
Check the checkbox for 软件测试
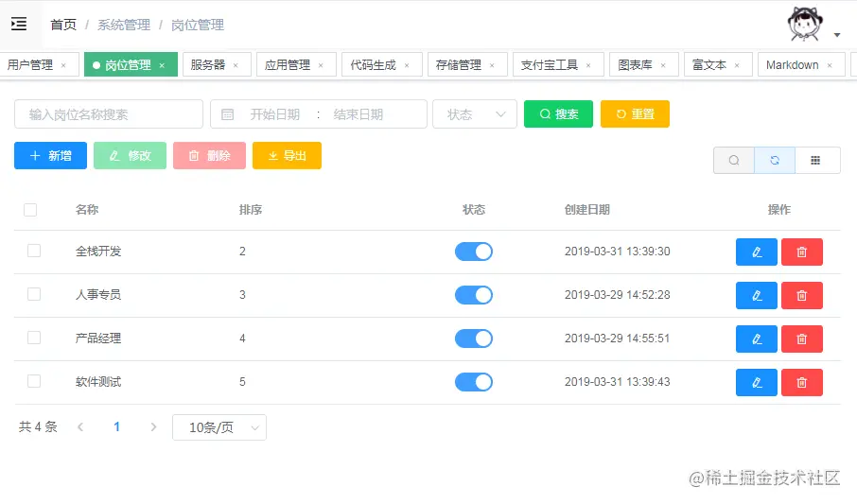pos(34,380)
